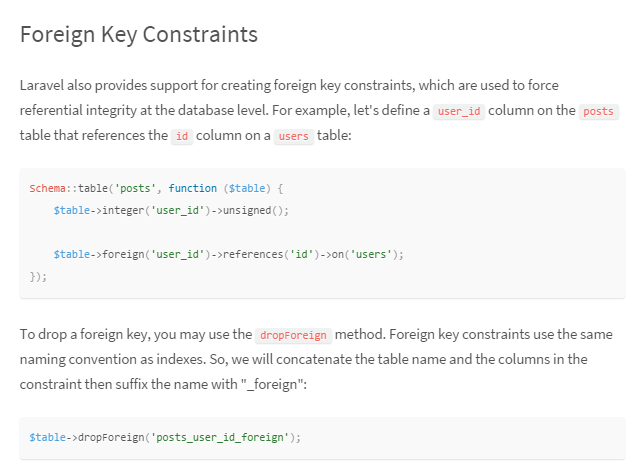This screenshot has height=471, width=637.
Task: Click the blue function keyword
Action: coord(193,188)
